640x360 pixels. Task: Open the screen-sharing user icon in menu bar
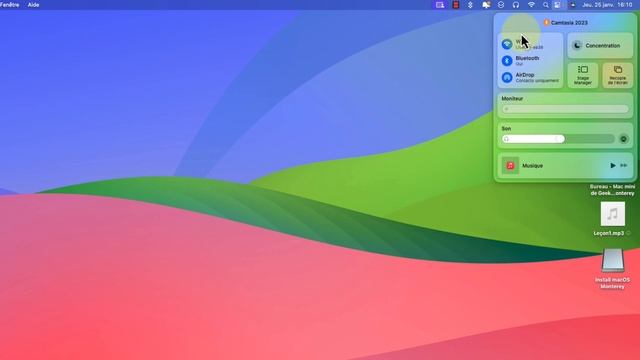440,5
